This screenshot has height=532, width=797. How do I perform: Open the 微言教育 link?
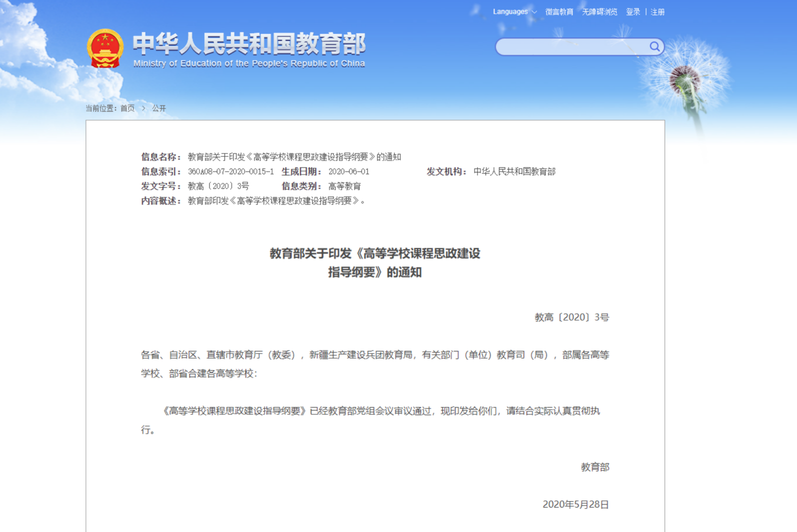(x=559, y=11)
